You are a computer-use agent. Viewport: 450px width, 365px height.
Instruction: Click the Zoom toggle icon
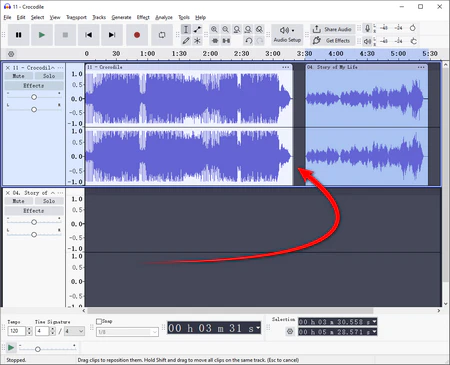pyautogui.click(x=259, y=29)
